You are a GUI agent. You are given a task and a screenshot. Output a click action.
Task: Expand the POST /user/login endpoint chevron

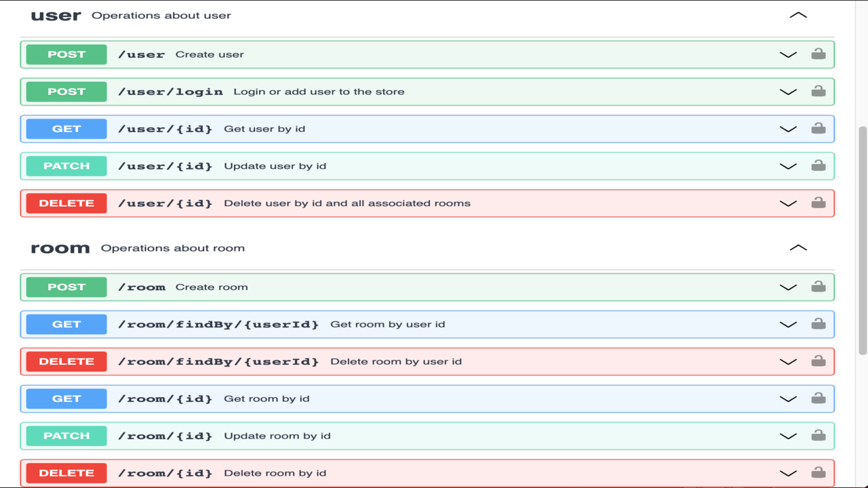click(787, 91)
